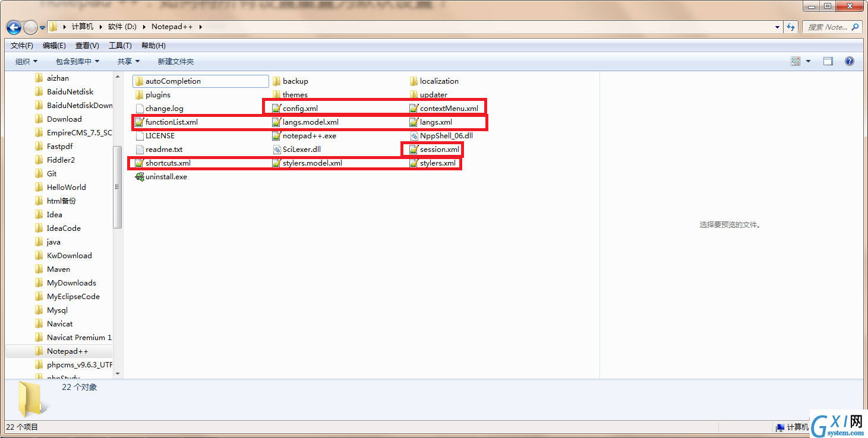The height and width of the screenshot is (438, 868).
Task: Open the 包含到库中 dropdown
Action: pos(77,61)
